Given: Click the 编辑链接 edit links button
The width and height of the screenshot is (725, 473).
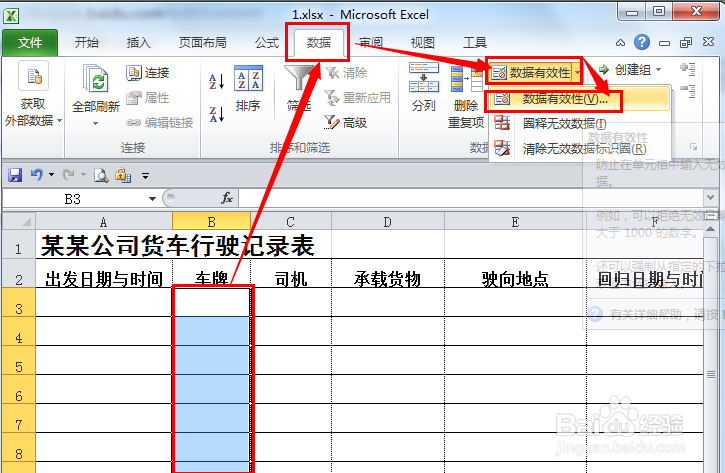Looking at the screenshot, I should (160, 123).
